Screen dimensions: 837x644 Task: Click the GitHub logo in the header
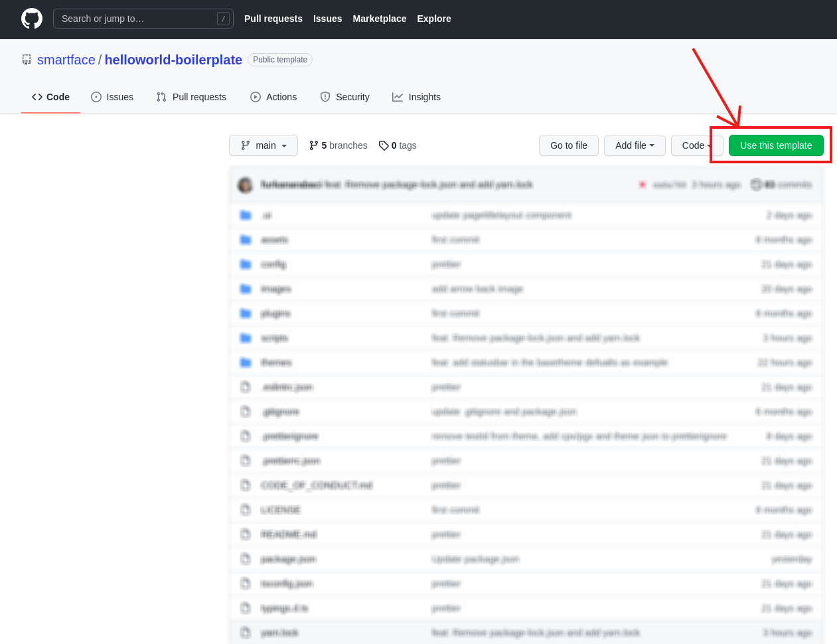pyautogui.click(x=32, y=19)
